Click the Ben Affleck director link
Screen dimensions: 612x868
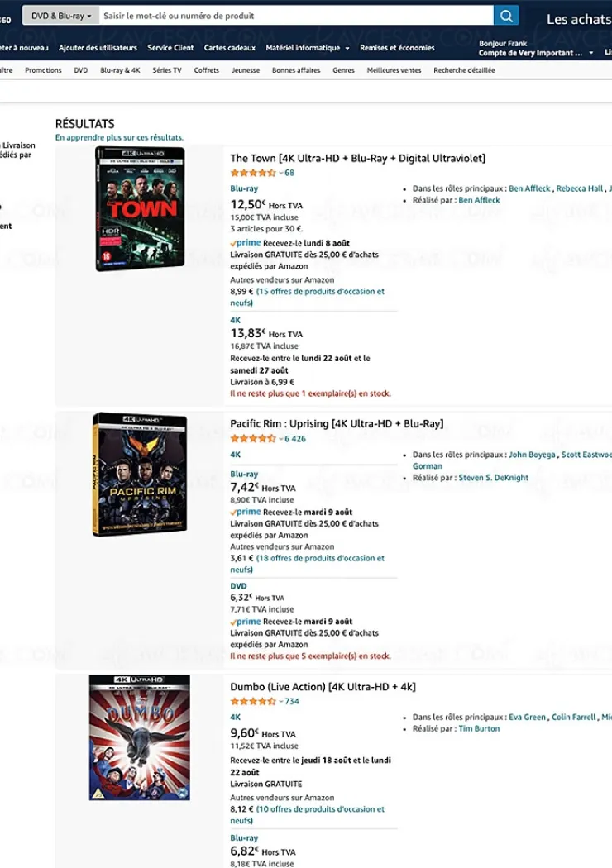(x=479, y=200)
